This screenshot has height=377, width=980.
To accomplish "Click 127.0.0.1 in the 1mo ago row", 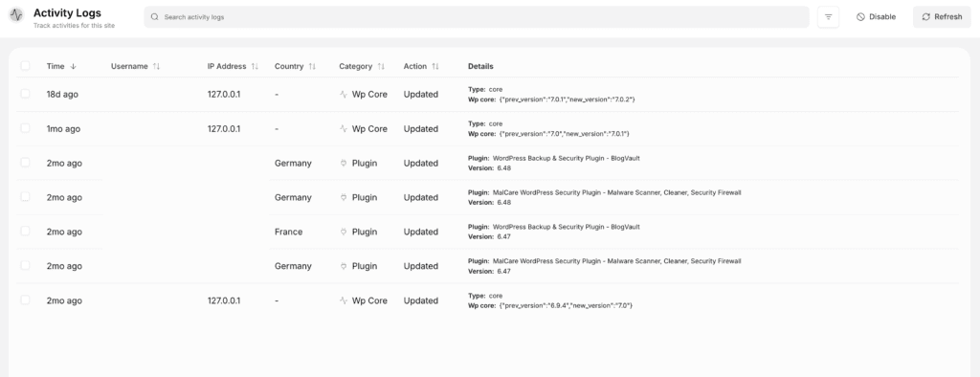I will coord(224,129).
